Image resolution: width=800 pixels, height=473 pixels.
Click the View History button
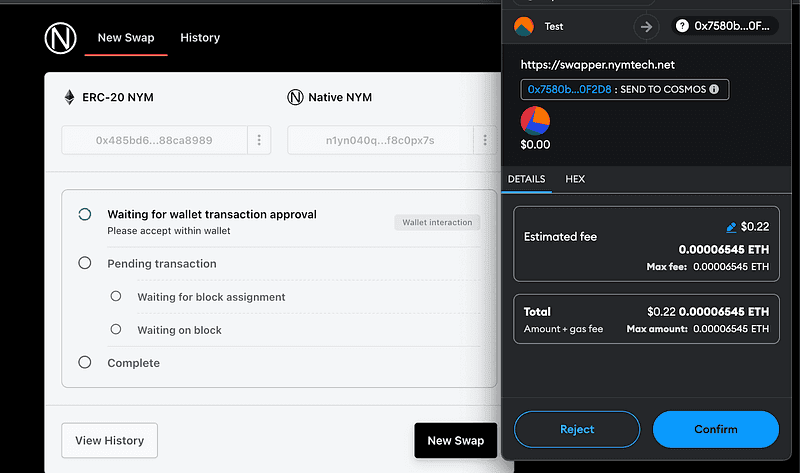[x=110, y=440]
